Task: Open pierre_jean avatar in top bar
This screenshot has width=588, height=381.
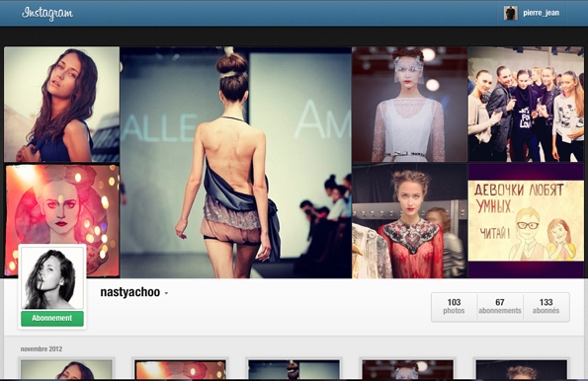Action: point(510,13)
